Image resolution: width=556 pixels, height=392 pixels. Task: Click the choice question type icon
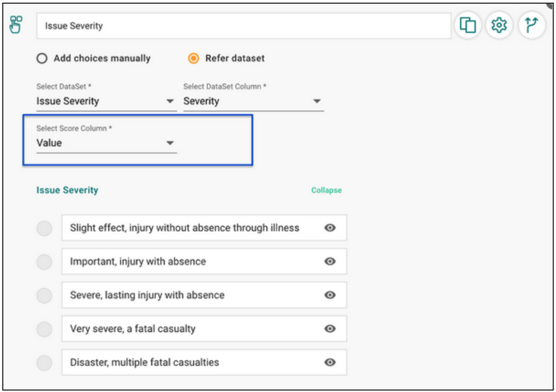coord(16,24)
